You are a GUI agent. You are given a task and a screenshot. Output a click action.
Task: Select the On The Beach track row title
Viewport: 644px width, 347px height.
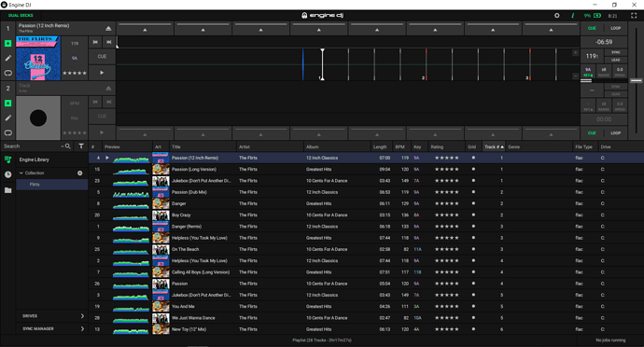coord(185,249)
